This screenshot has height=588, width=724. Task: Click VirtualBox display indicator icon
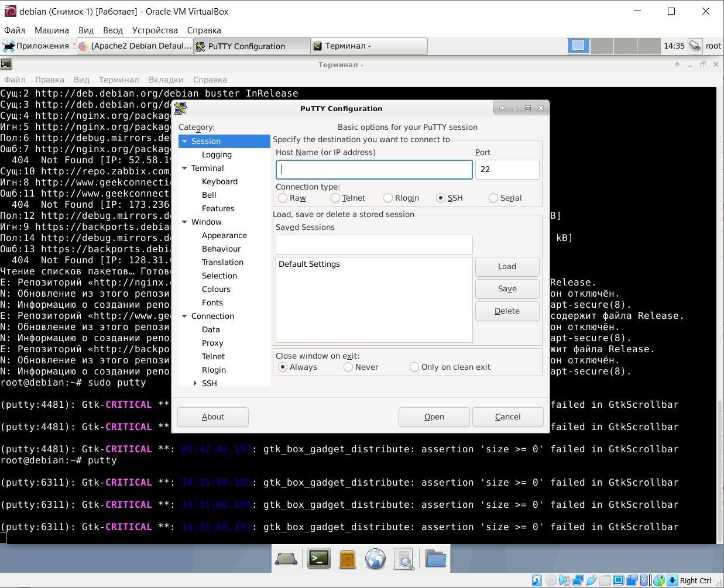618,580
